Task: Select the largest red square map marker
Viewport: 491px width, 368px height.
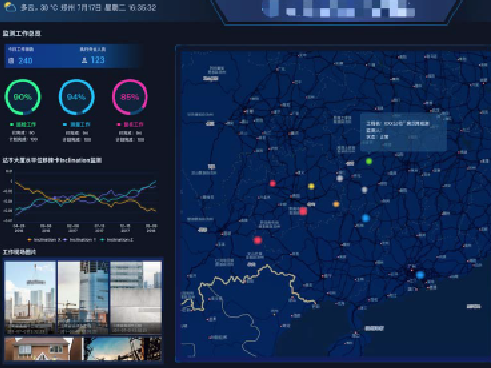Action: click(303, 211)
